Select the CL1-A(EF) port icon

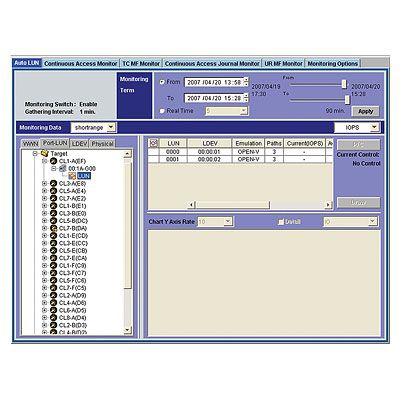click(x=53, y=161)
